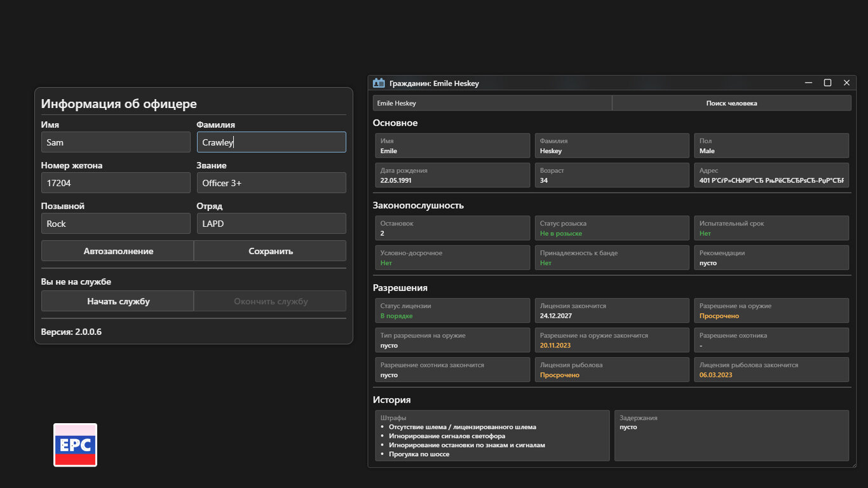
Task: Click the EPC application logo icon
Action: click(x=75, y=445)
